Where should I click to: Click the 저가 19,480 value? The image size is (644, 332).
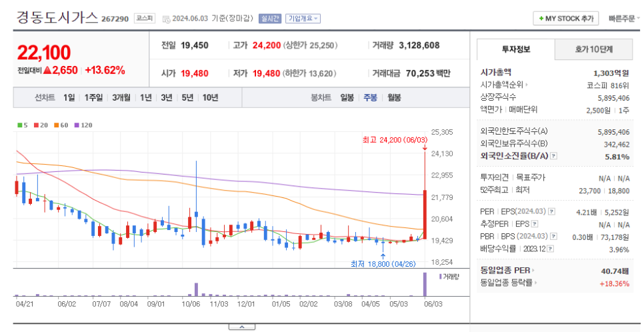click(x=267, y=73)
